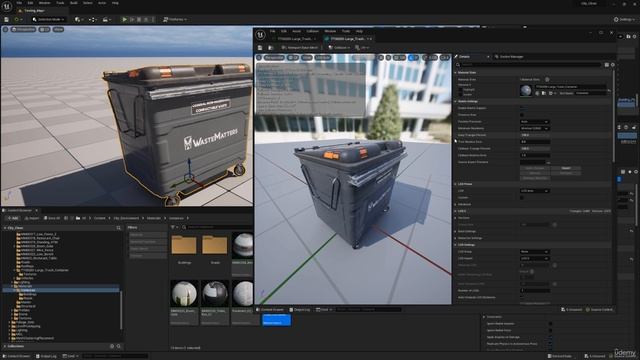Viewport: 640px width, 360px height.
Task: Click the Output Log button in the bottom status bar
Action: [x=46, y=356]
